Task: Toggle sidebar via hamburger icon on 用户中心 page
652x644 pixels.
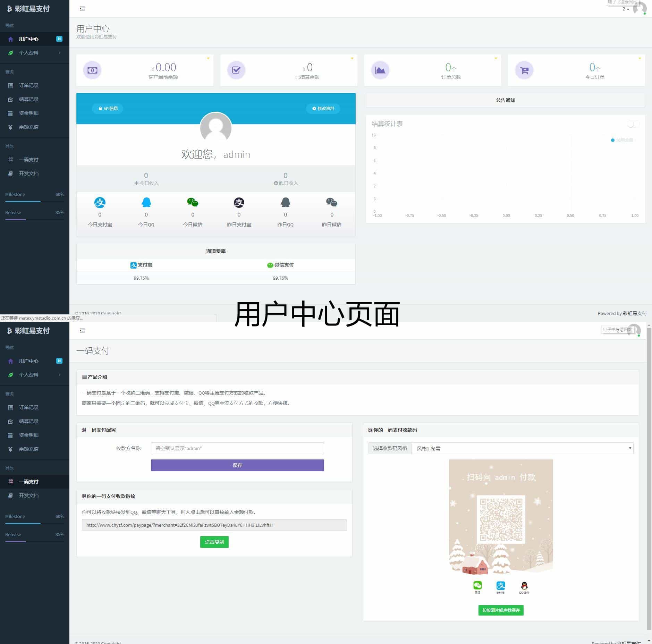Action: pos(82,9)
